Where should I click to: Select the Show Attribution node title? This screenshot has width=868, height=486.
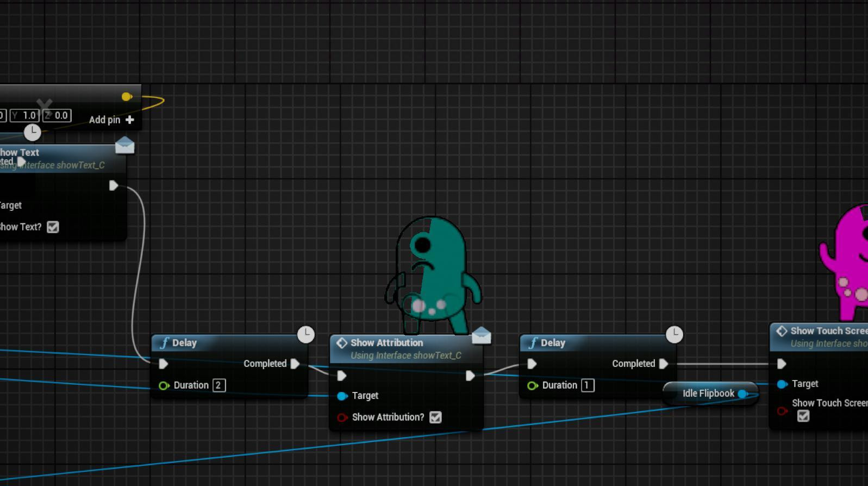(386, 342)
